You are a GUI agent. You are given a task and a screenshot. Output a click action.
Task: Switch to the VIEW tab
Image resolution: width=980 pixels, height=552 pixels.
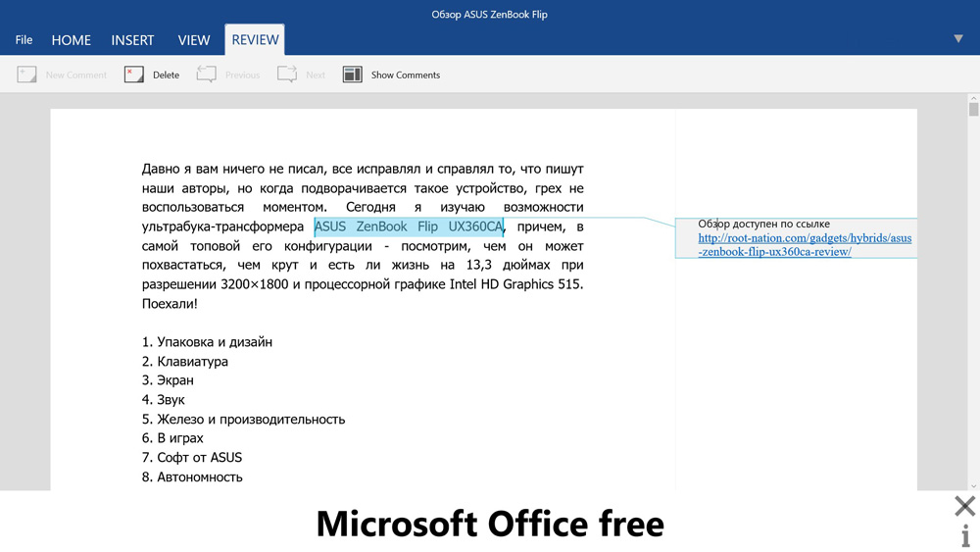coord(194,40)
